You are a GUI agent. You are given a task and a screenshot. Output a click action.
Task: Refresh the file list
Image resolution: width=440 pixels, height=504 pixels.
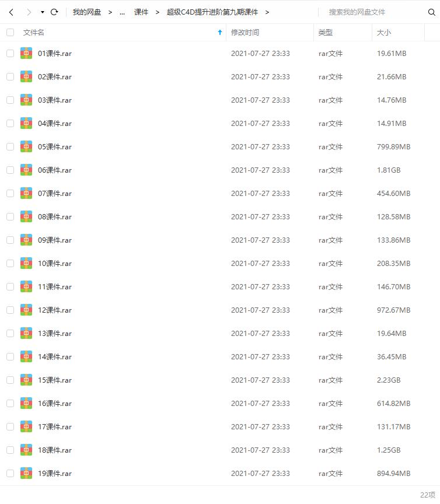tap(54, 12)
